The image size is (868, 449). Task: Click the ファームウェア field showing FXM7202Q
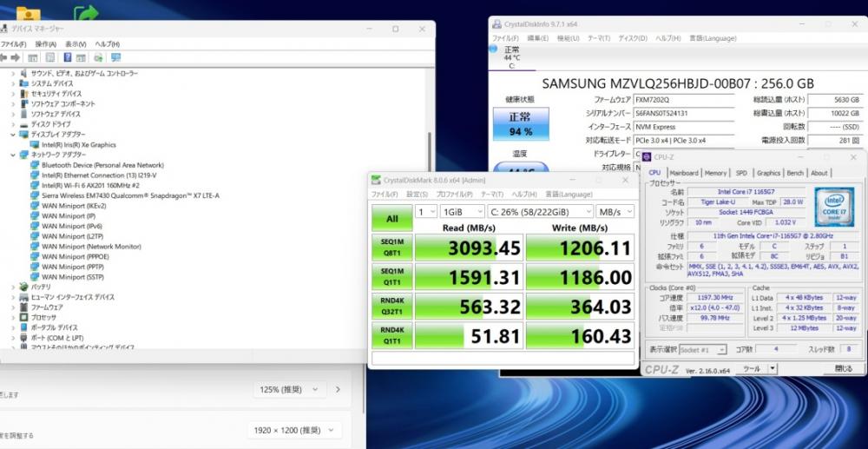(684, 100)
